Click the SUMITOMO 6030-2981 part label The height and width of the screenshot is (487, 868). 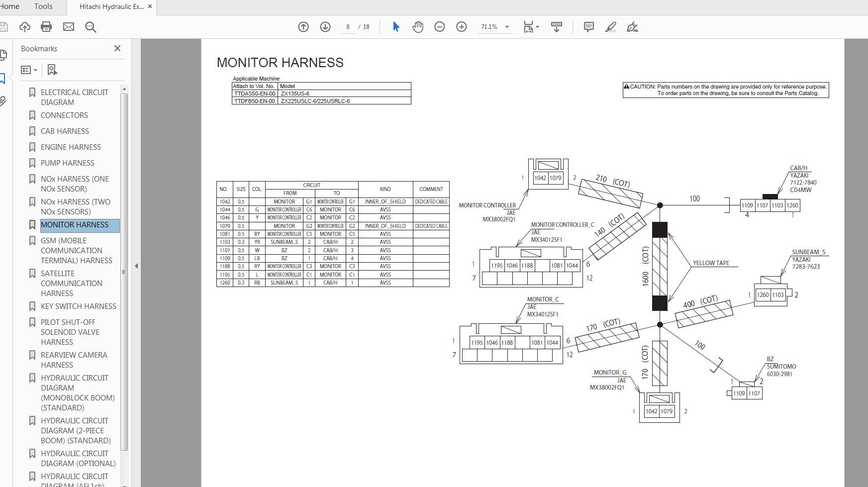coord(781,371)
